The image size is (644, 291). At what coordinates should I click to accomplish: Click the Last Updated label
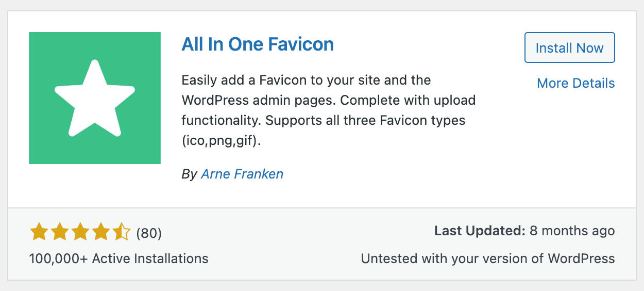(x=479, y=231)
